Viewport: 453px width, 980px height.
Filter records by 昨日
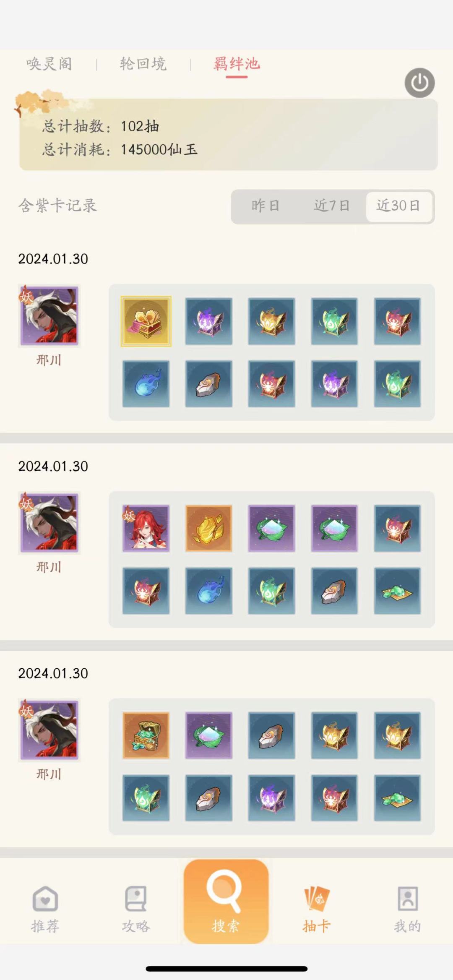coord(266,206)
